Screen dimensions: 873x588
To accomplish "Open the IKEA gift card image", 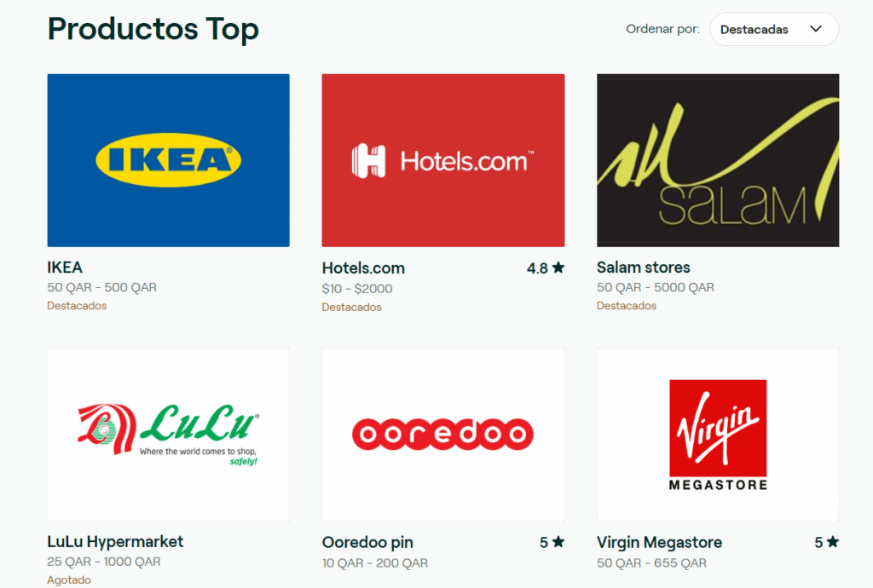I will tap(168, 160).
